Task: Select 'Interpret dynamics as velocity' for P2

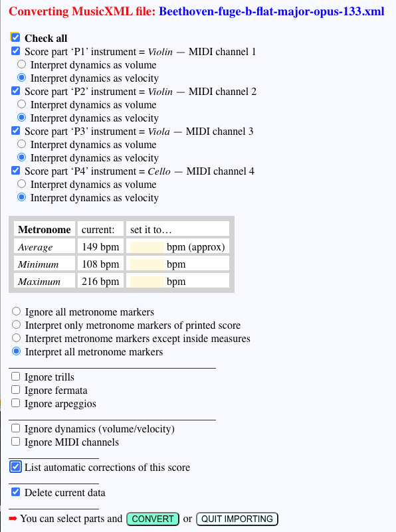Action: [21, 118]
